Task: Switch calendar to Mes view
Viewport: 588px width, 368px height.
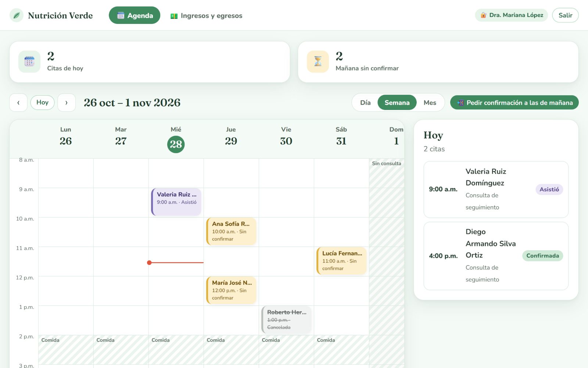Action: point(430,103)
